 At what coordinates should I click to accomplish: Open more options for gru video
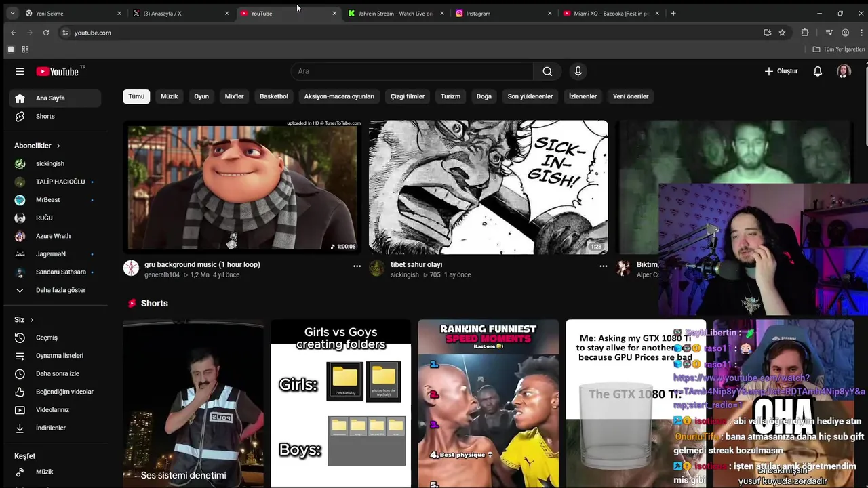pyautogui.click(x=357, y=266)
